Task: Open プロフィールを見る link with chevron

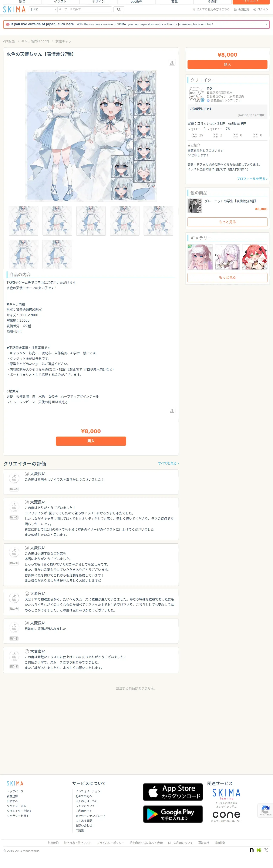Action: [x=252, y=179]
